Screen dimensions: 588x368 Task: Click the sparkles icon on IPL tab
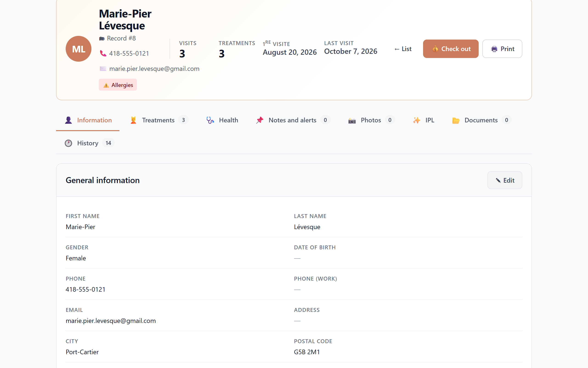(x=417, y=120)
